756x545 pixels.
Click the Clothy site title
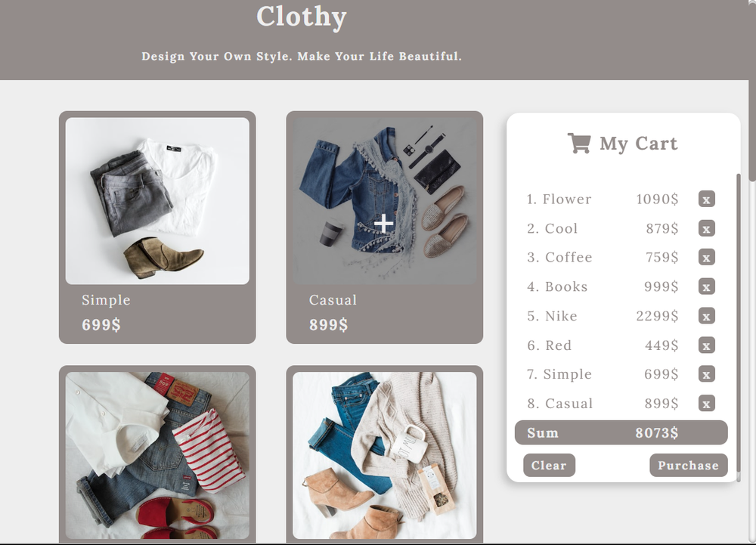(x=302, y=17)
